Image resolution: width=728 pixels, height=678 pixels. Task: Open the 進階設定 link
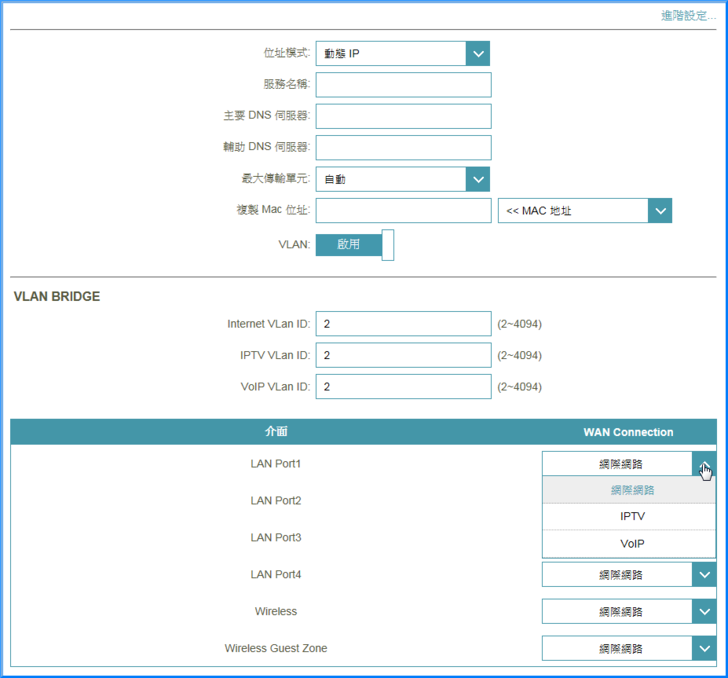pos(688,16)
